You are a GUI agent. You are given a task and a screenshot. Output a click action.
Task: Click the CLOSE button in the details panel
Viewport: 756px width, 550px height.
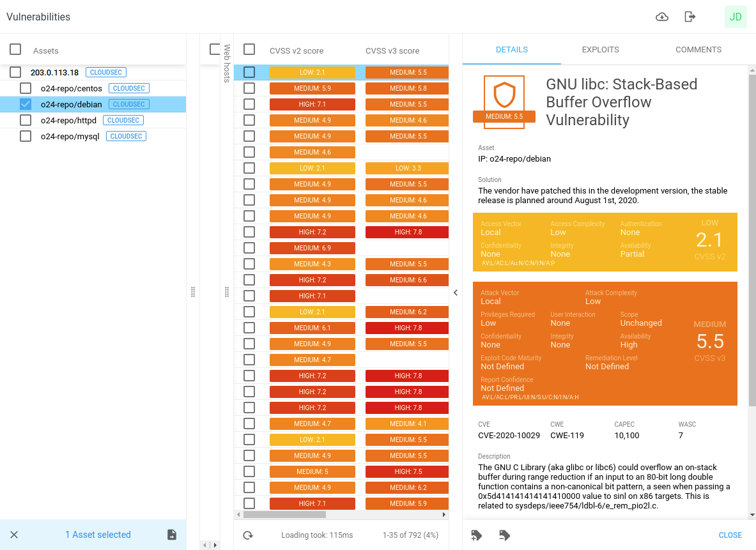[730, 535]
